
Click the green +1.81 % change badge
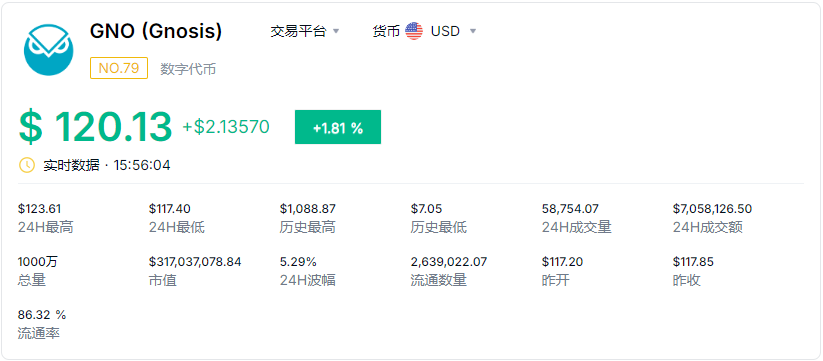tap(337, 127)
